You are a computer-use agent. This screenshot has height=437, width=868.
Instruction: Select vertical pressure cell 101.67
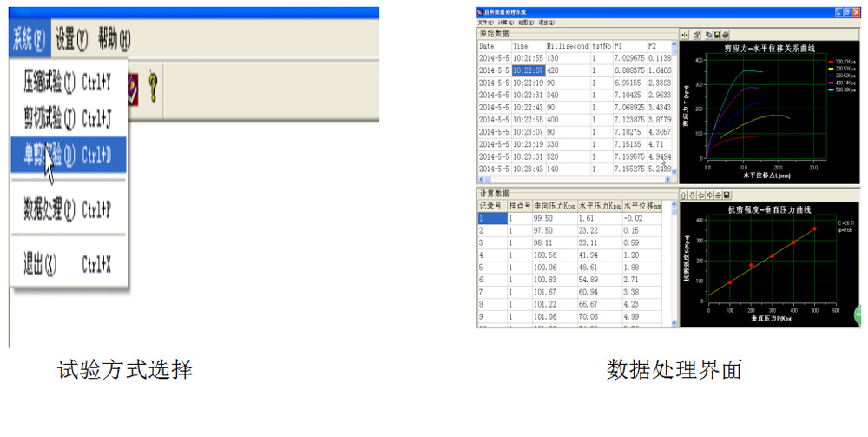point(555,292)
